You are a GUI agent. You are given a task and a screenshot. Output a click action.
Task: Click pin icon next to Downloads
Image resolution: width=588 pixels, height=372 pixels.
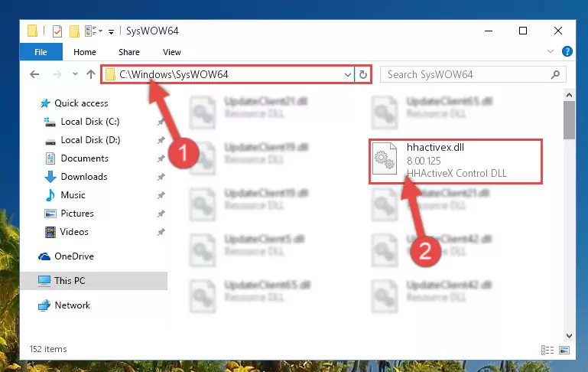(x=161, y=177)
